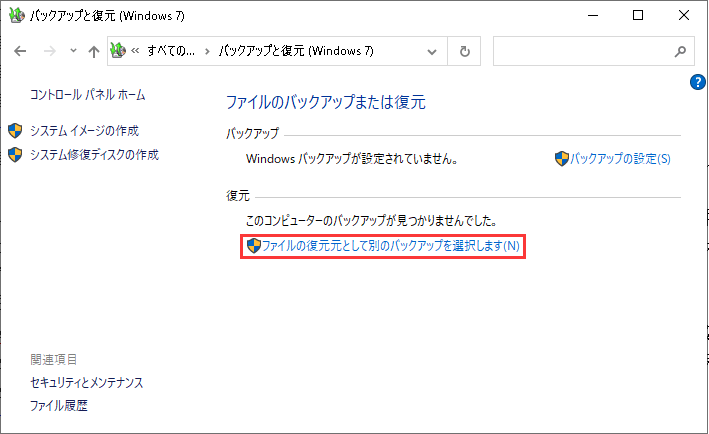Open the recent locations dropdown arrow
Screen dimensions: 709x434
pyautogui.click(x=73, y=51)
